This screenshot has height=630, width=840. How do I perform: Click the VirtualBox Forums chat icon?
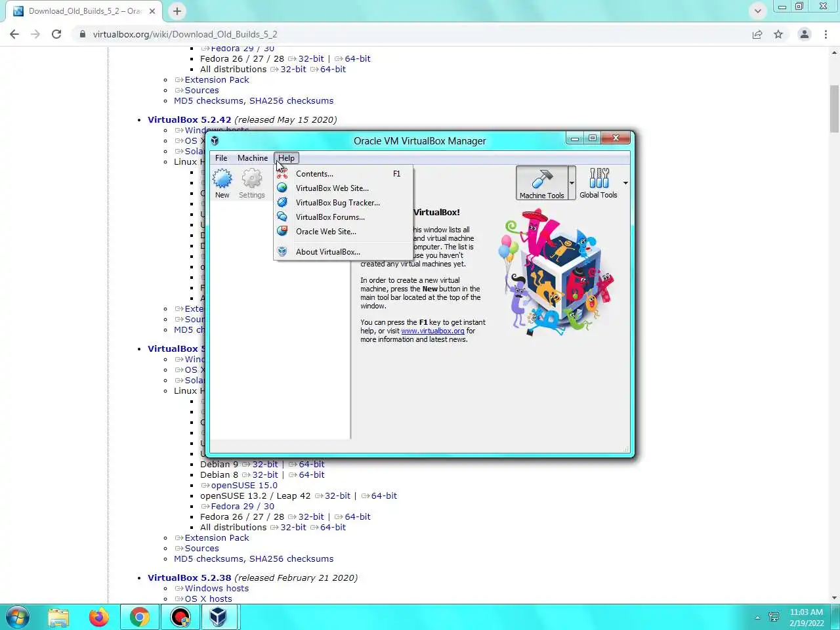(x=282, y=217)
